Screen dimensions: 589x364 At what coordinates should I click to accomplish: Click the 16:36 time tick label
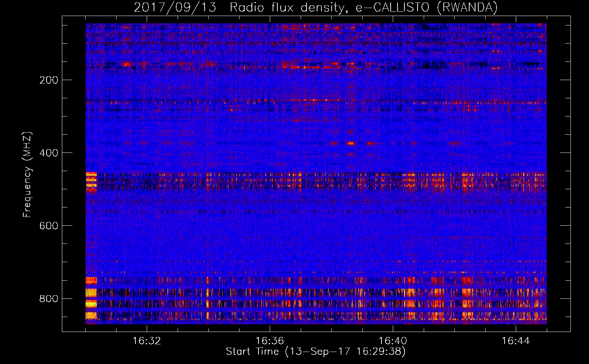tap(270, 341)
